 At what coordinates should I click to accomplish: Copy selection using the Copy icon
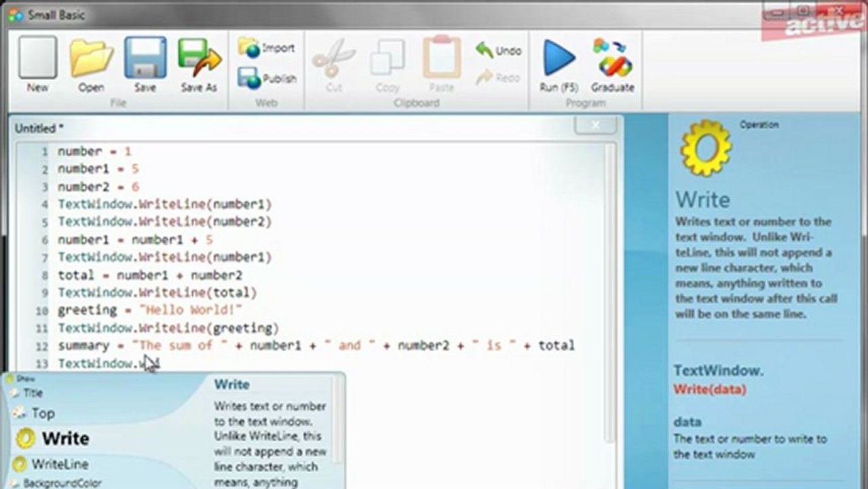tap(388, 65)
